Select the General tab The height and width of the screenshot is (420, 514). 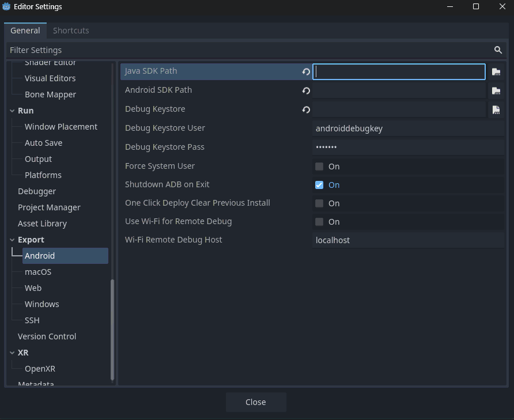25,31
